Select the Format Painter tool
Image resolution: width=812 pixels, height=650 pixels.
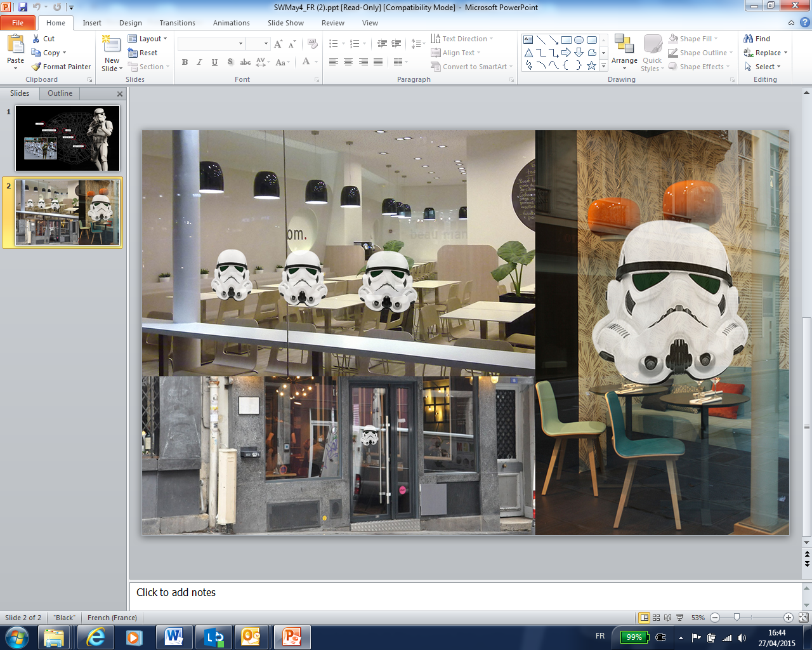point(62,67)
